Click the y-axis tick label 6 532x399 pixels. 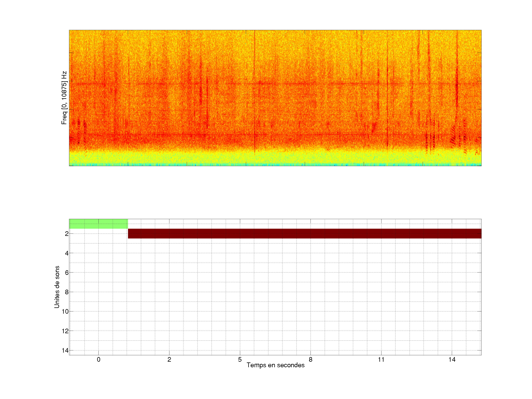(x=67, y=272)
